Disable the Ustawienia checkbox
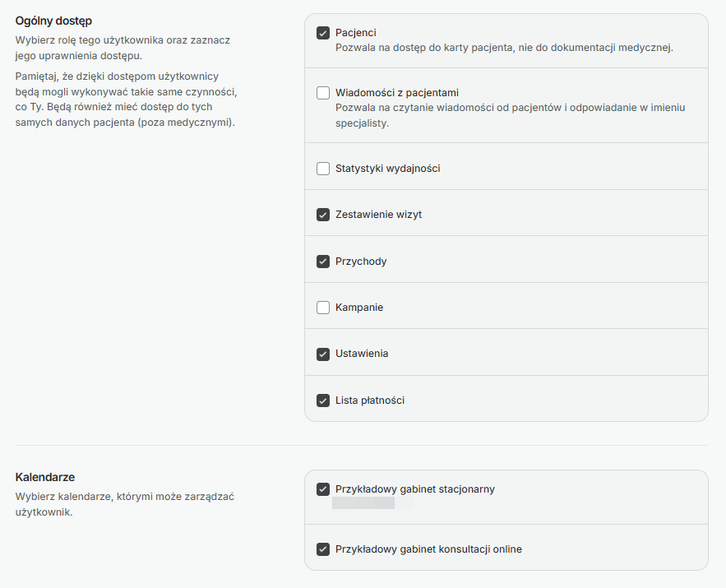 click(323, 354)
